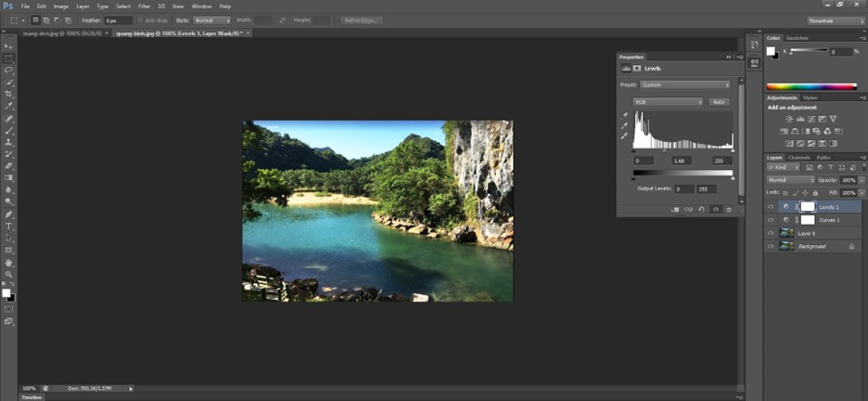Hide the Levels 1 layer

(771, 207)
